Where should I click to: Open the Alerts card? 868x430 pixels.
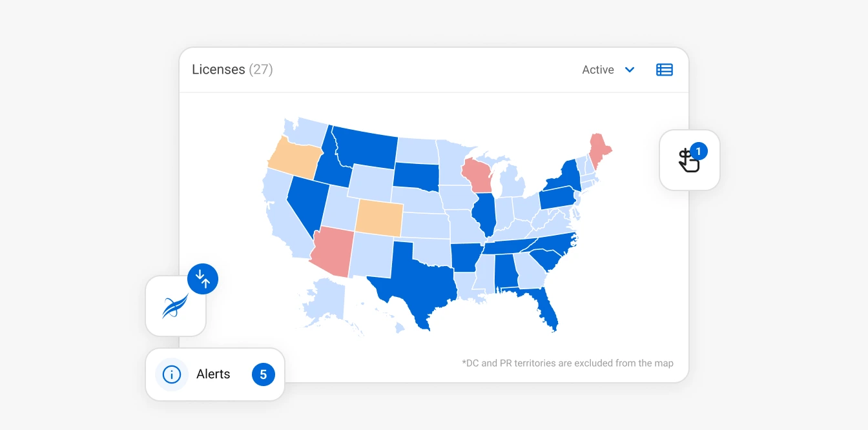click(214, 374)
